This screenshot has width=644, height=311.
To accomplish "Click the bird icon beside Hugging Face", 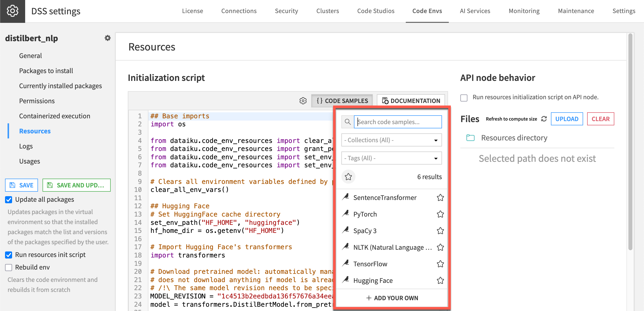I will (x=346, y=280).
